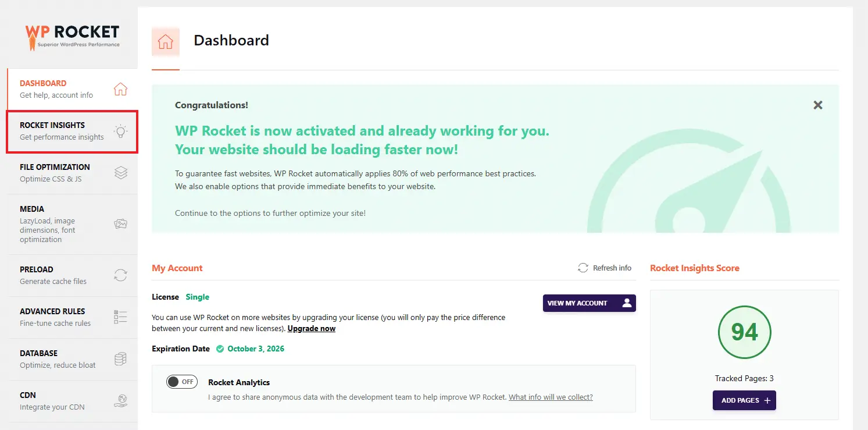Click the home icon beside Dashboard heading
Image resolution: width=868 pixels, height=430 pixels.
pos(165,42)
